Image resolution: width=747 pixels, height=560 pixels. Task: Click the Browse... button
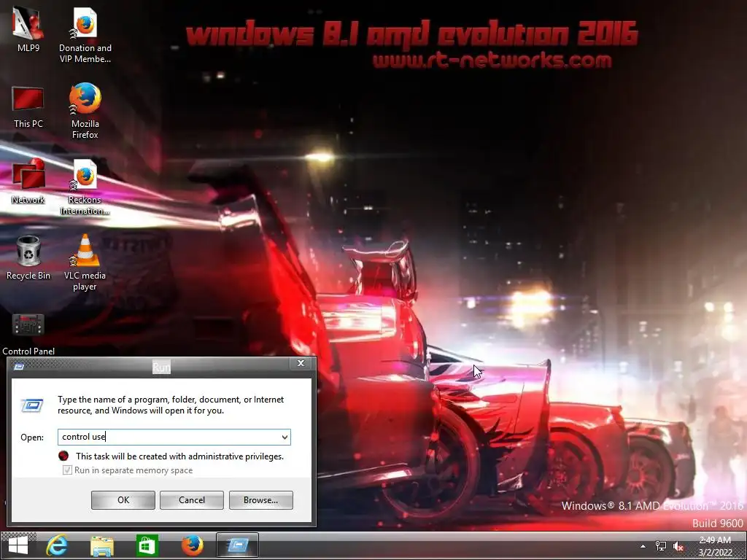(x=260, y=500)
